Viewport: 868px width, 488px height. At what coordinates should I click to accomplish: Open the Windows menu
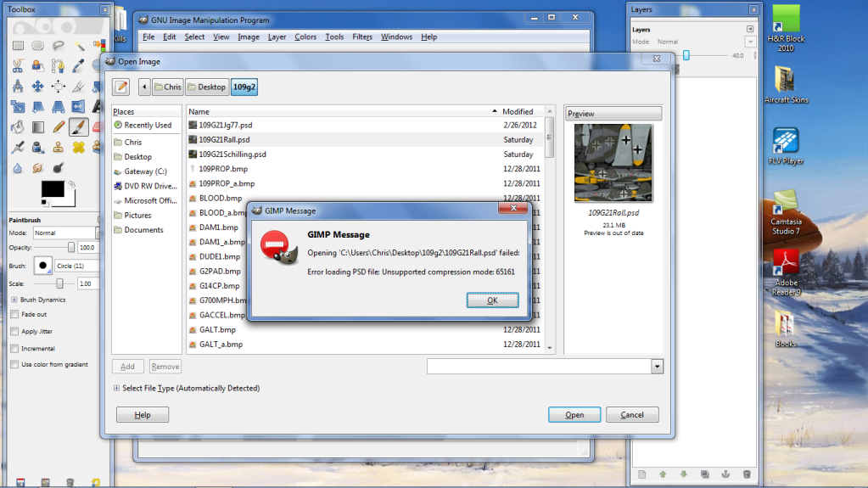396,36
